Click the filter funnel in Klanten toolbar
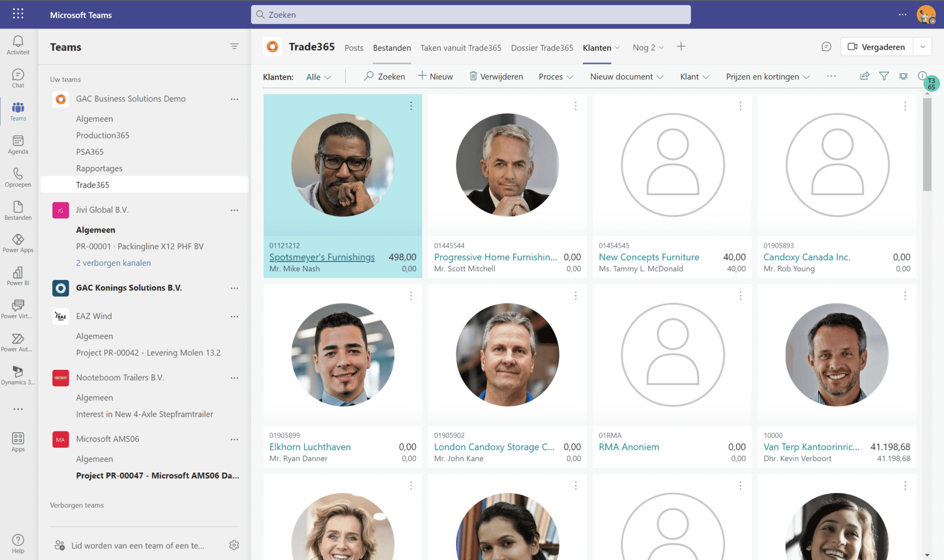The width and height of the screenshot is (944, 560). [884, 76]
